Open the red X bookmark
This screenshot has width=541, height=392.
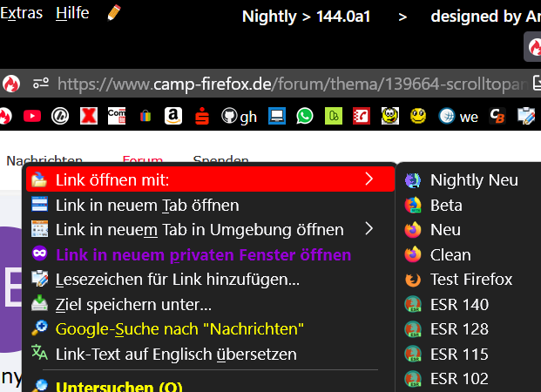click(x=89, y=116)
